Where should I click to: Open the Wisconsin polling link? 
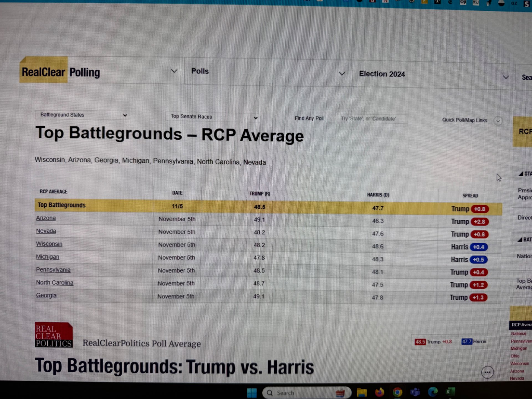pyautogui.click(x=49, y=244)
